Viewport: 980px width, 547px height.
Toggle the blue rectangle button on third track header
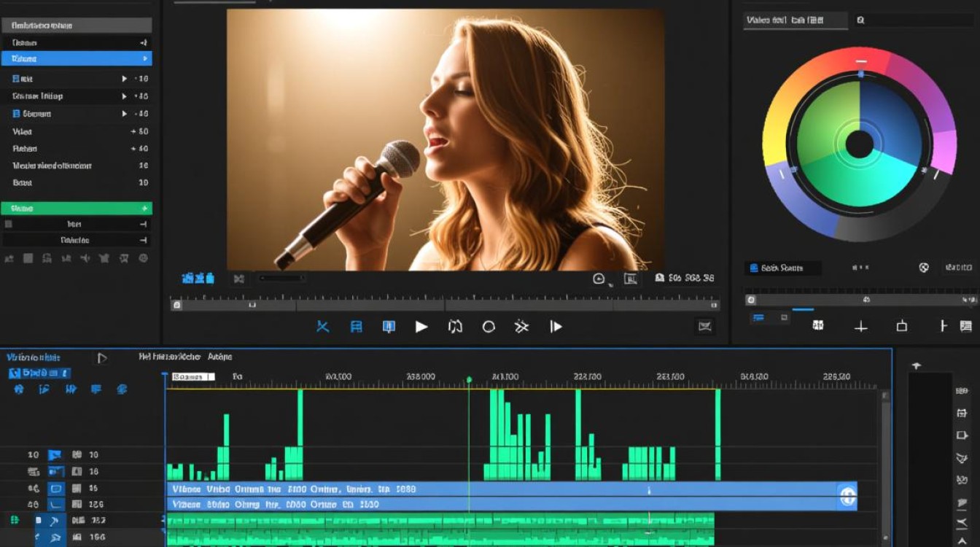(55, 489)
